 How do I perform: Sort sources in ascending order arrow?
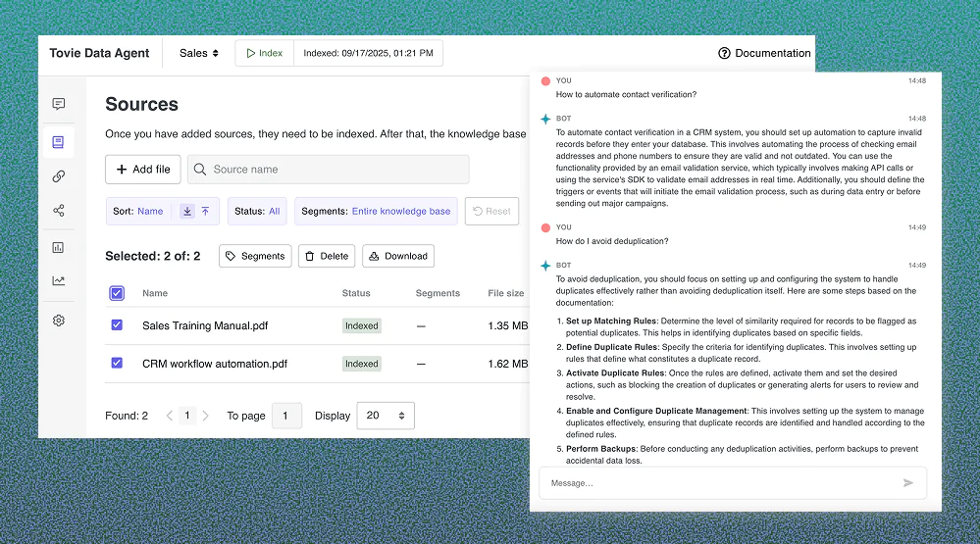click(205, 211)
